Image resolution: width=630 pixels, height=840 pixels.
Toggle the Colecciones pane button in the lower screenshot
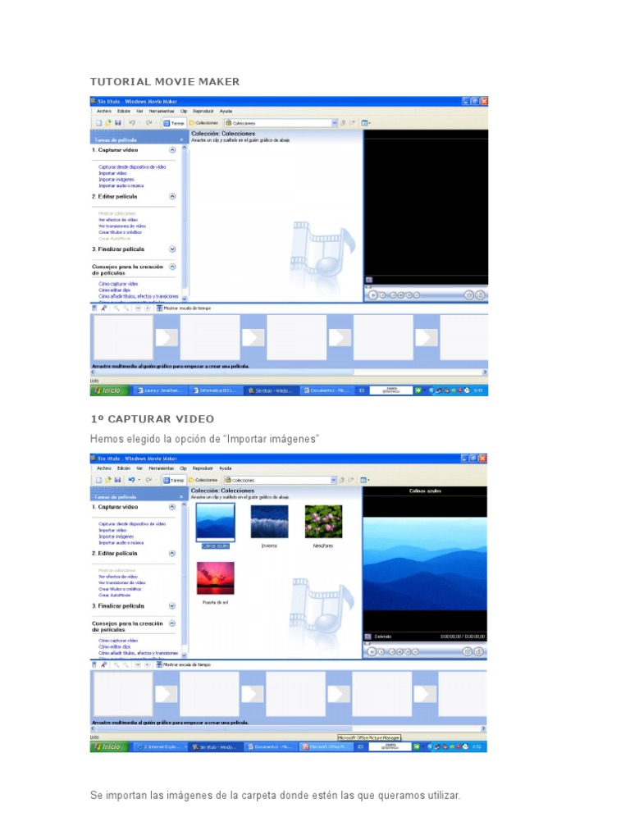click(x=203, y=480)
